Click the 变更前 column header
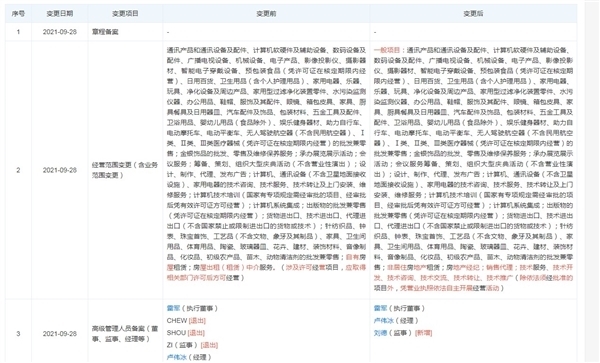The image size is (600, 363). [266, 13]
